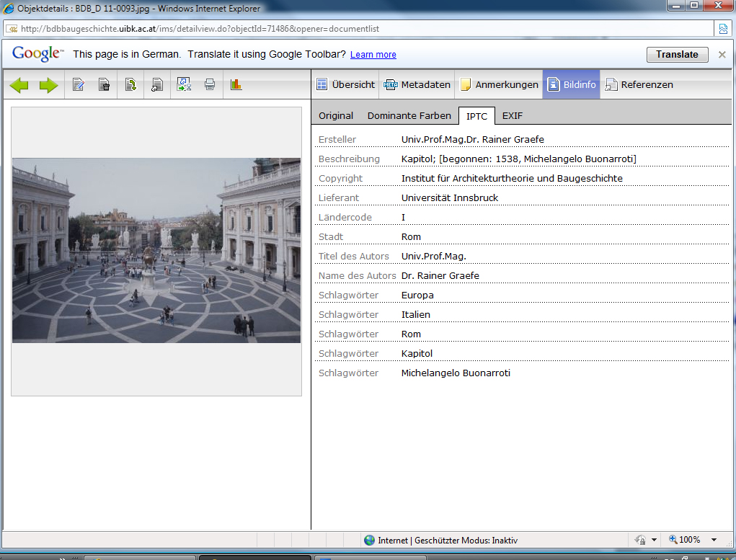Select the edit document icon
This screenshot has width=736, height=560.
tap(78, 84)
